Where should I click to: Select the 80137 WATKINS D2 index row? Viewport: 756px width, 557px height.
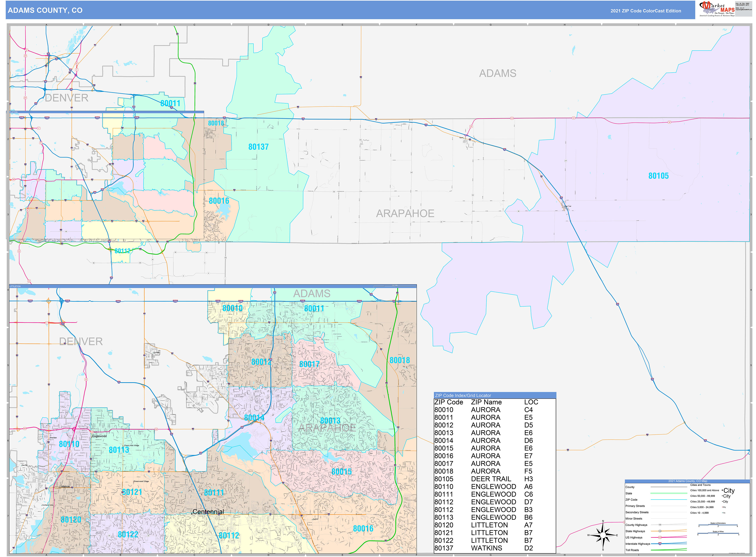pyautogui.click(x=495, y=548)
